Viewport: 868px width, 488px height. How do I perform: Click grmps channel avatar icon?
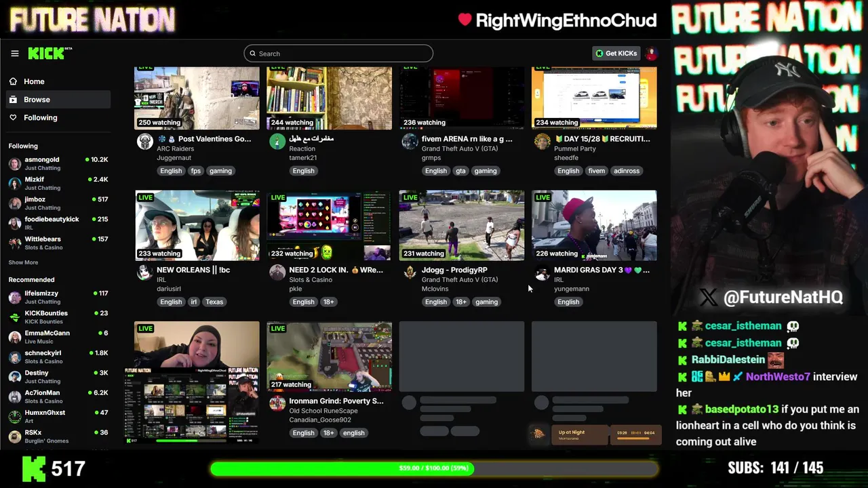(x=410, y=141)
